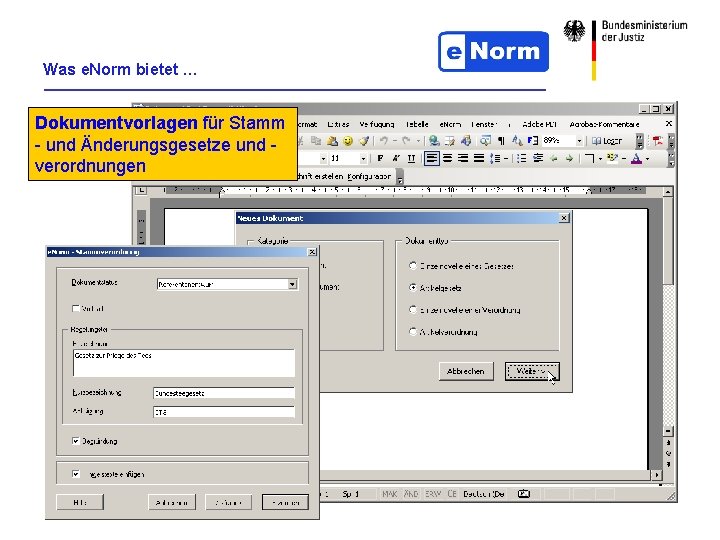
Task: Toggle the paragraph marks (¶) icon
Action: 501,141
